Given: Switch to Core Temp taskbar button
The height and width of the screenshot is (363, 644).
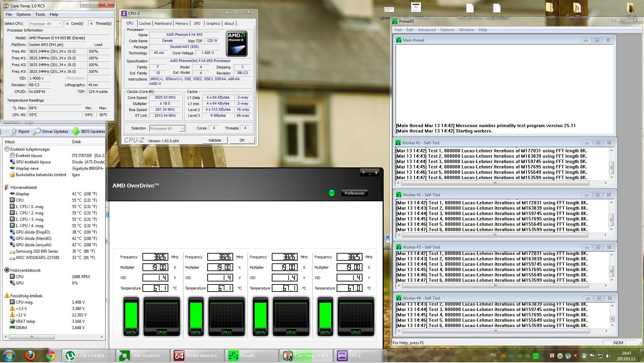Looking at the screenshot, I should (306, 356).
